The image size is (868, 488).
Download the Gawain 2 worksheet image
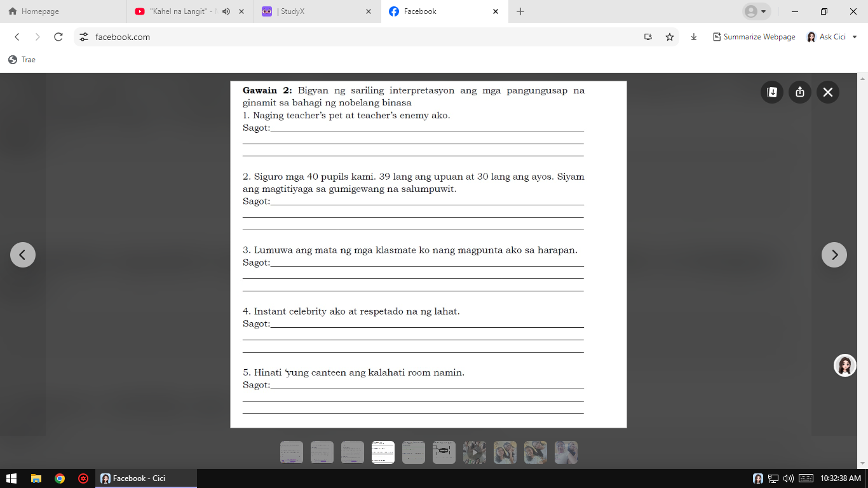point(771,92)
